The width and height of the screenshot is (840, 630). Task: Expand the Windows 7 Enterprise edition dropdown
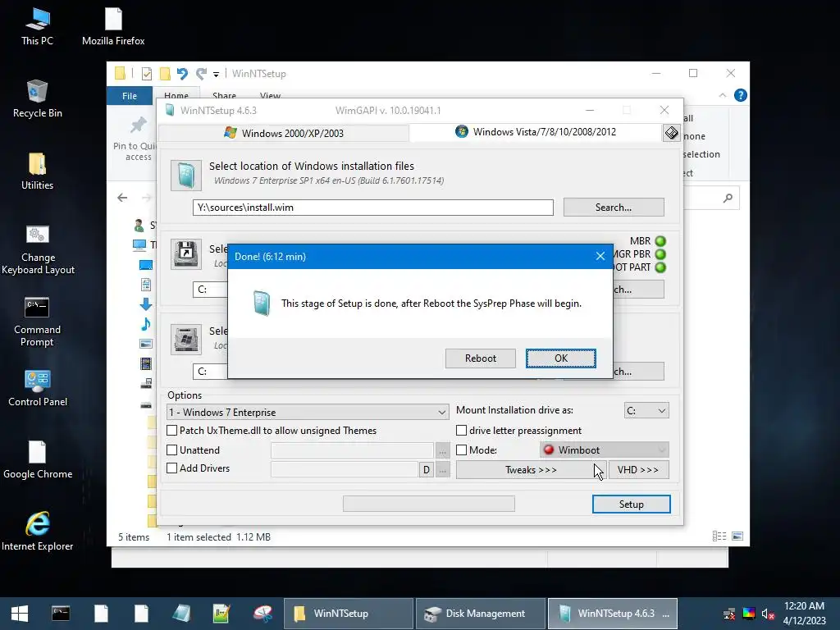coord(308,412)
